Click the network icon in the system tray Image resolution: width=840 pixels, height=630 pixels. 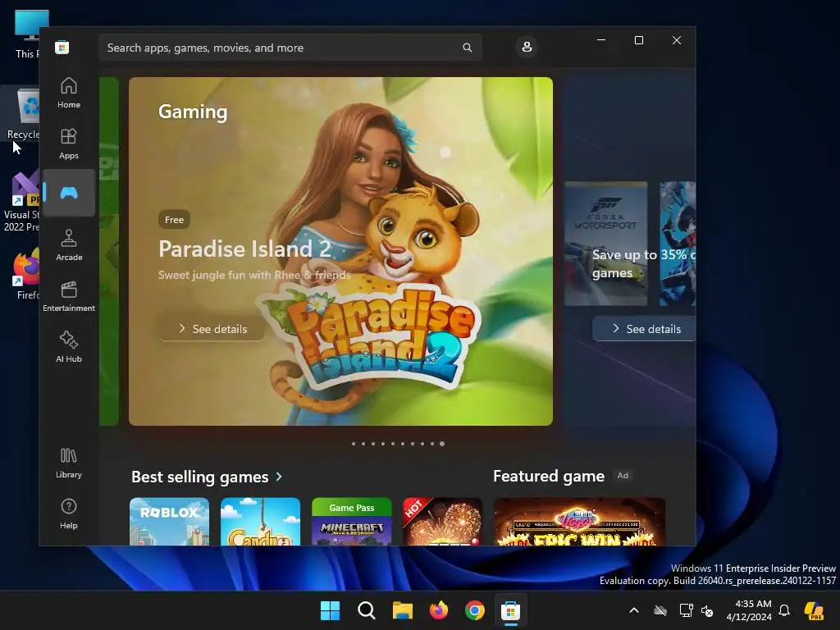tap(687, 610)
